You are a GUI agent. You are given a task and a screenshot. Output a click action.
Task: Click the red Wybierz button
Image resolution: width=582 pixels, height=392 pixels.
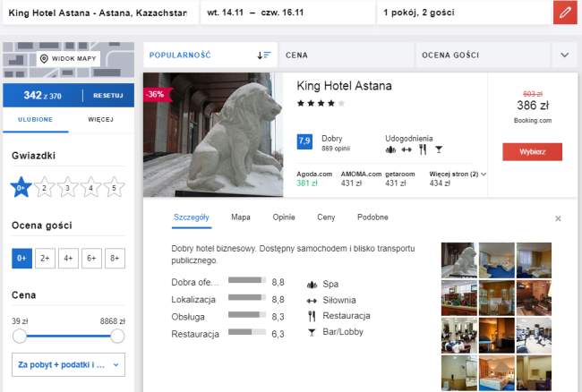click(532, 151)
